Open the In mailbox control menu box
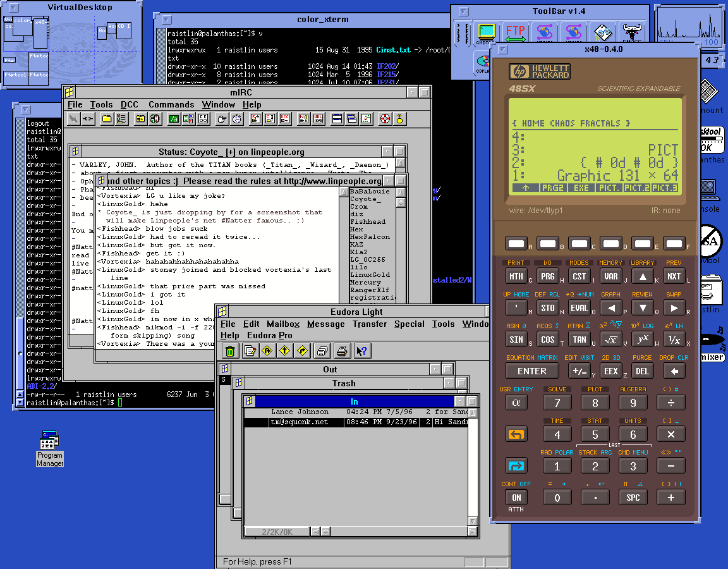This screenshot has height=569, width=728. point(250,401)
